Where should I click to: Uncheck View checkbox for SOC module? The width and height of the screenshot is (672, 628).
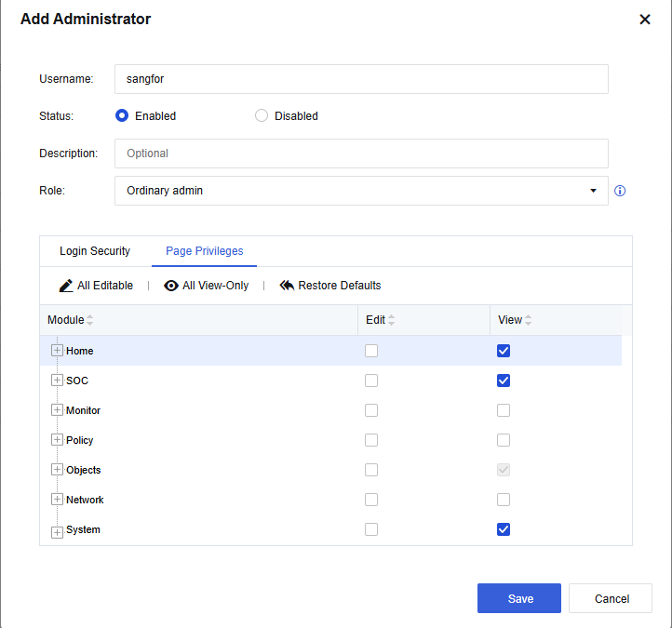(504, 381)
